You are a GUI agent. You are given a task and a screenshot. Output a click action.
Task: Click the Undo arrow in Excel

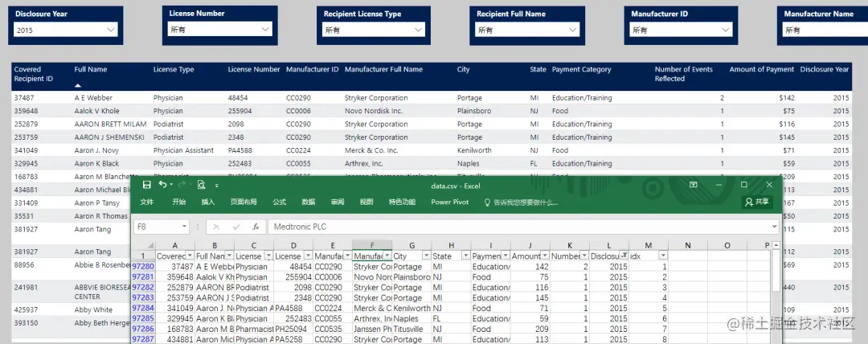pos(162,185)
